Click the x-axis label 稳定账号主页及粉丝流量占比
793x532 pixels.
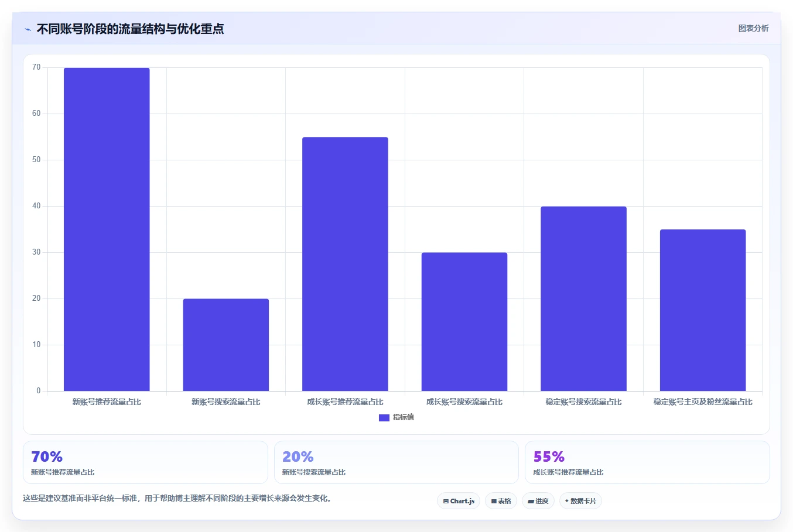(x=703, y=402)
